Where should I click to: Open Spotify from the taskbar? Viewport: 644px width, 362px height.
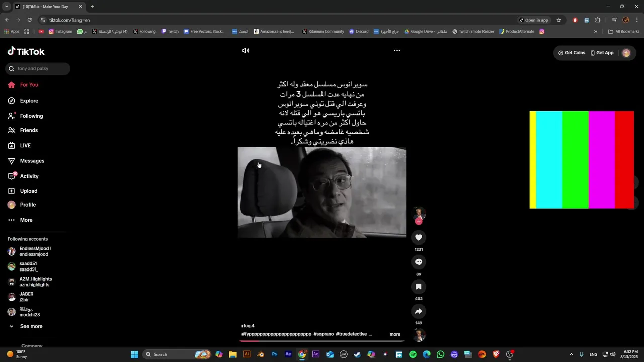coord(413,354)
